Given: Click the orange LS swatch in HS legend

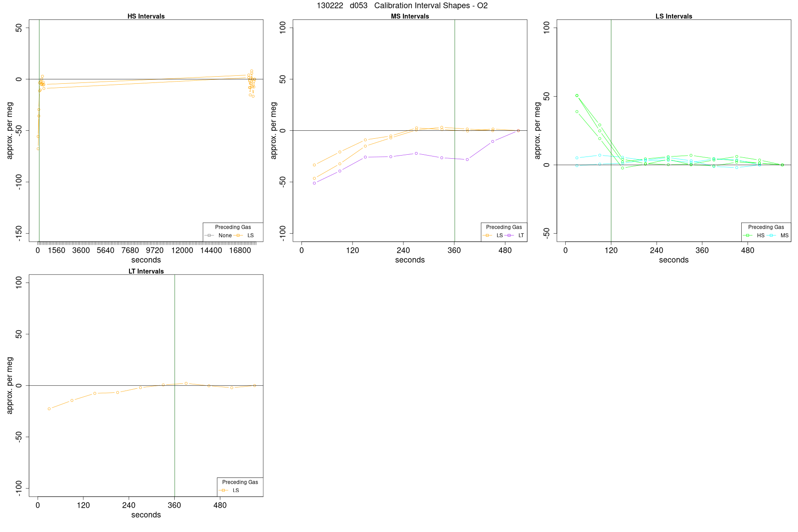Looking at the screenshot, I should point(238,235).
